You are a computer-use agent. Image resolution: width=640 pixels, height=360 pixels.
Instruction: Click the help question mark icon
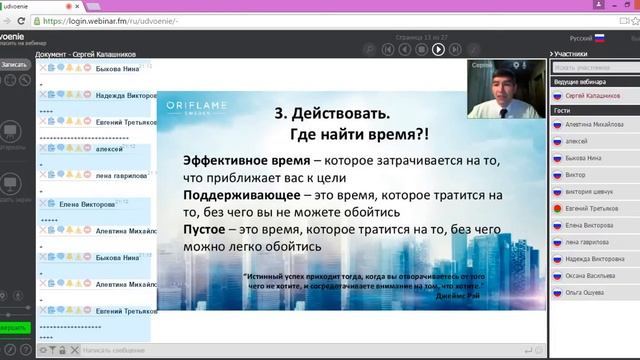click(x=25, y=349)
